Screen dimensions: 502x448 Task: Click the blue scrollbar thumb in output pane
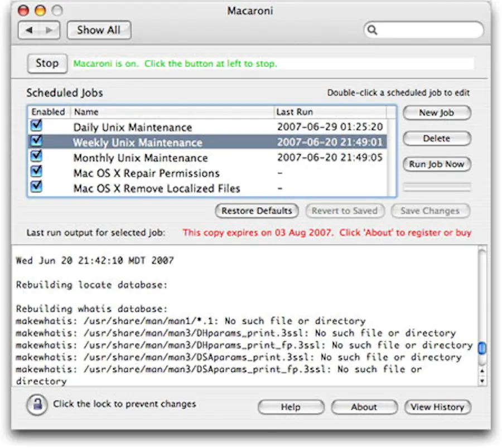[481, 347]
